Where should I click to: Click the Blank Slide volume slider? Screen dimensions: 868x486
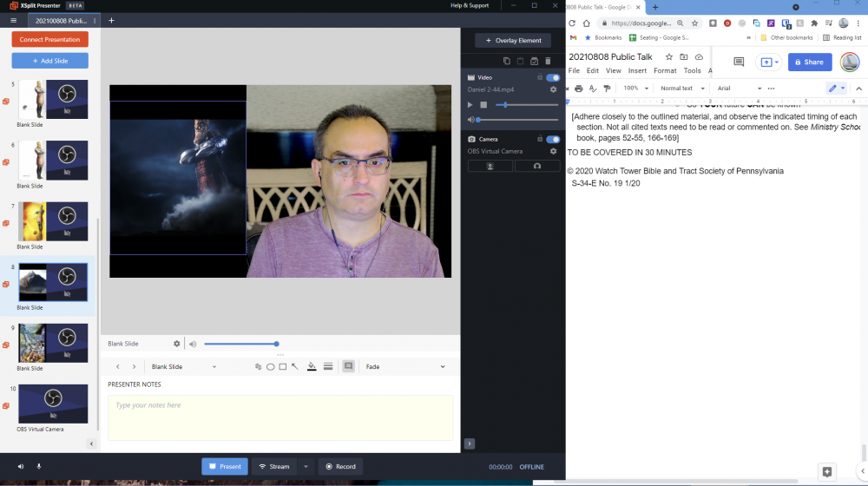241,344
